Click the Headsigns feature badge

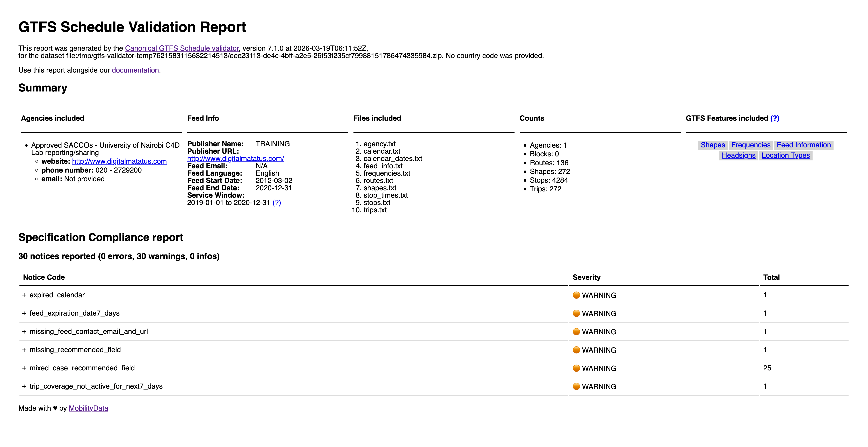click(x=738, y=155)
